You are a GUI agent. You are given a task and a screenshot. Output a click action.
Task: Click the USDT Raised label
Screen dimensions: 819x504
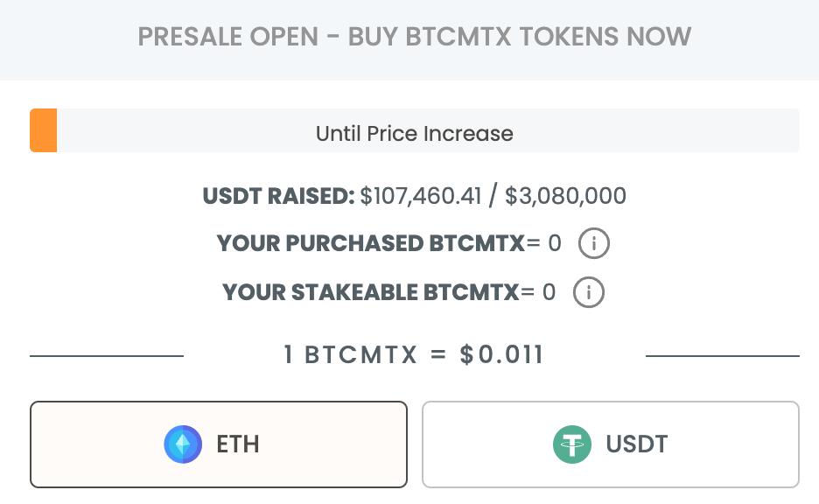pyautogui.click(x=278, y=196)
